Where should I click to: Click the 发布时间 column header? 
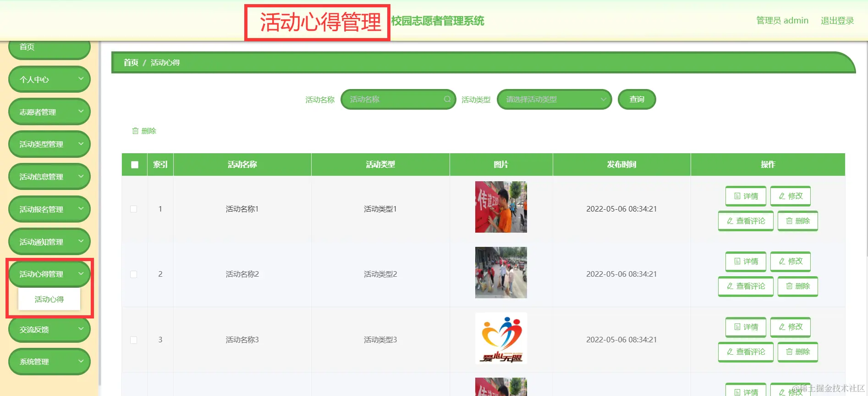[621, 164]
